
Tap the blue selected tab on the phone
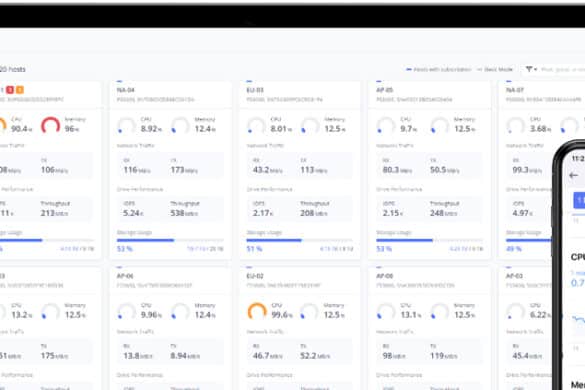(579, 201)
